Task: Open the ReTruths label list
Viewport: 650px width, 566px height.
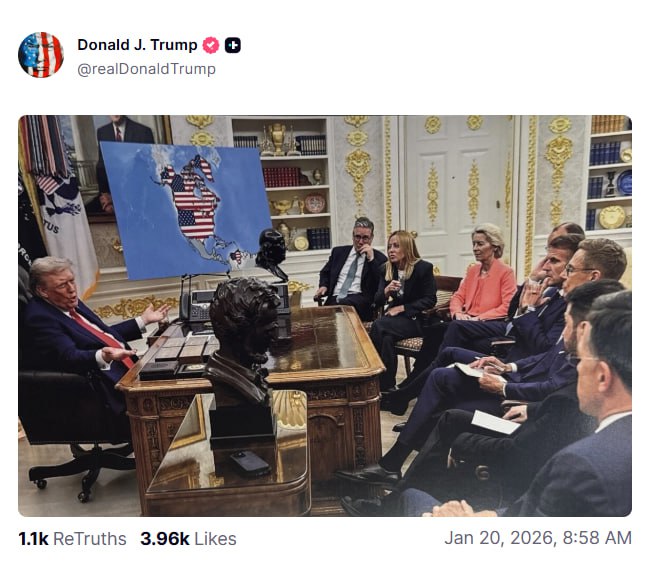Action: pos(90,539)
